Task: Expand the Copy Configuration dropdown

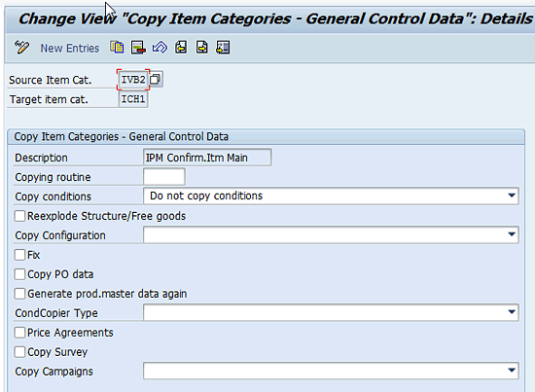Action: [x=511, y=234]
